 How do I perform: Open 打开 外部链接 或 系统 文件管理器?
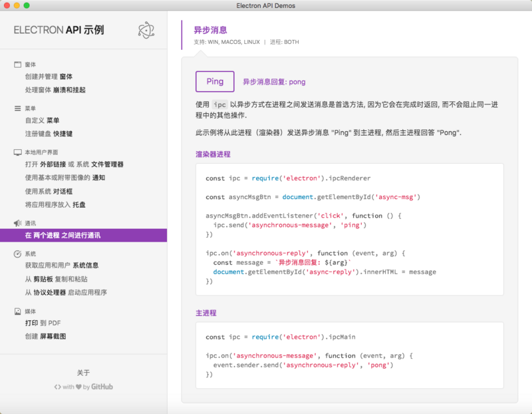[74, 164]
